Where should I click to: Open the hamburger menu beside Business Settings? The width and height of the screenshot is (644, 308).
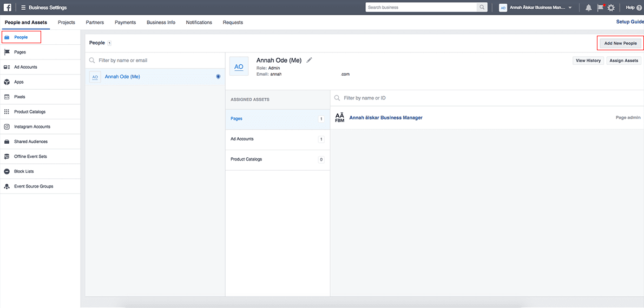tap(23, 8)
